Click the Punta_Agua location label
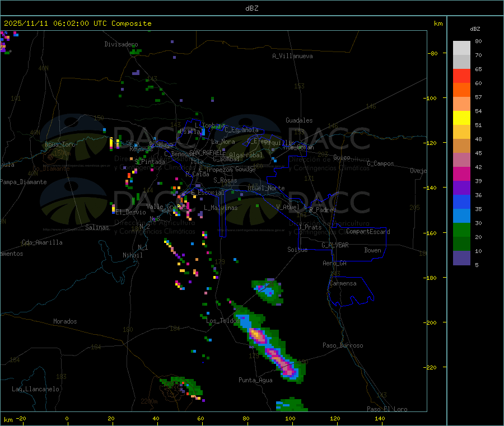 255,380
